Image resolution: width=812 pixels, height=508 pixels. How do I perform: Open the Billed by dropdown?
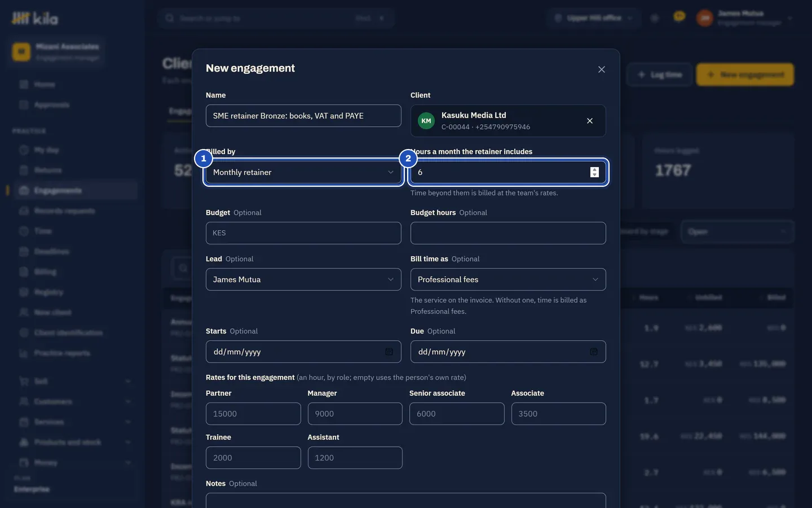click(x=303, y=172)
